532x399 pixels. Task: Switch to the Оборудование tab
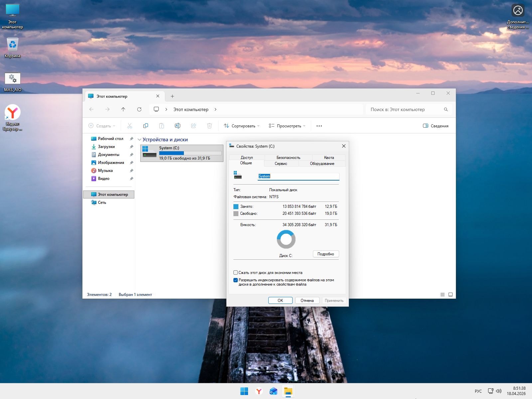(x=322, y=164)
